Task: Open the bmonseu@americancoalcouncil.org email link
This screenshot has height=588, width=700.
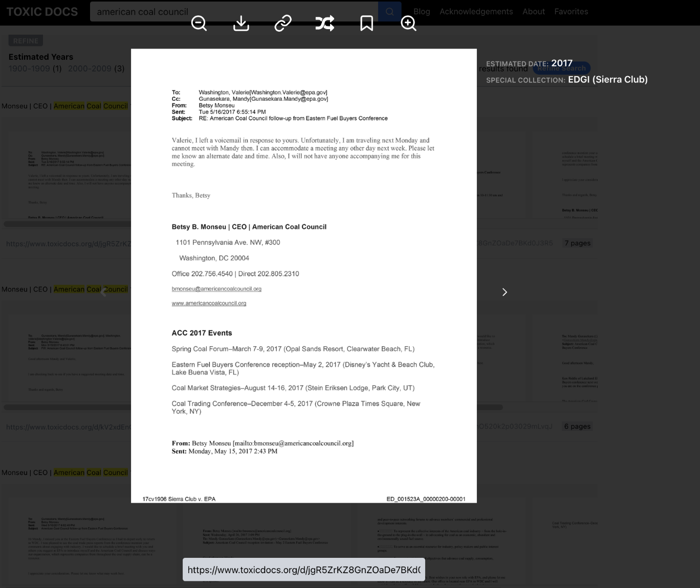Action: [x=216, y=289]
